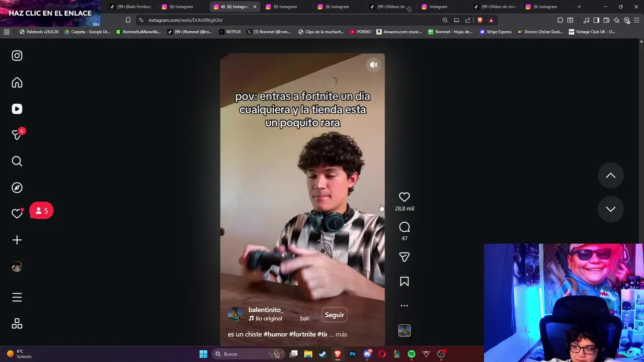Image resolution: width=644 pixels, height=362 pixels.
Task: Switch to the Videos de TikTok tab
Action: tap(391, 7)
